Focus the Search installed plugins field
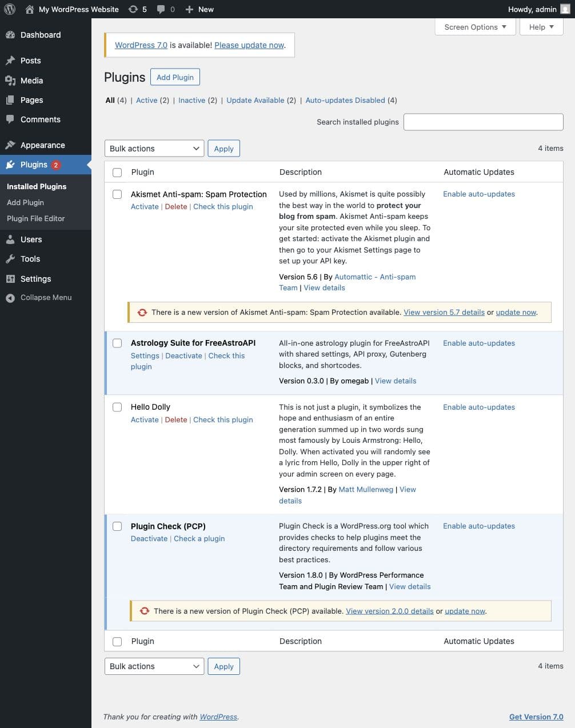 click(x=484, y=122)
